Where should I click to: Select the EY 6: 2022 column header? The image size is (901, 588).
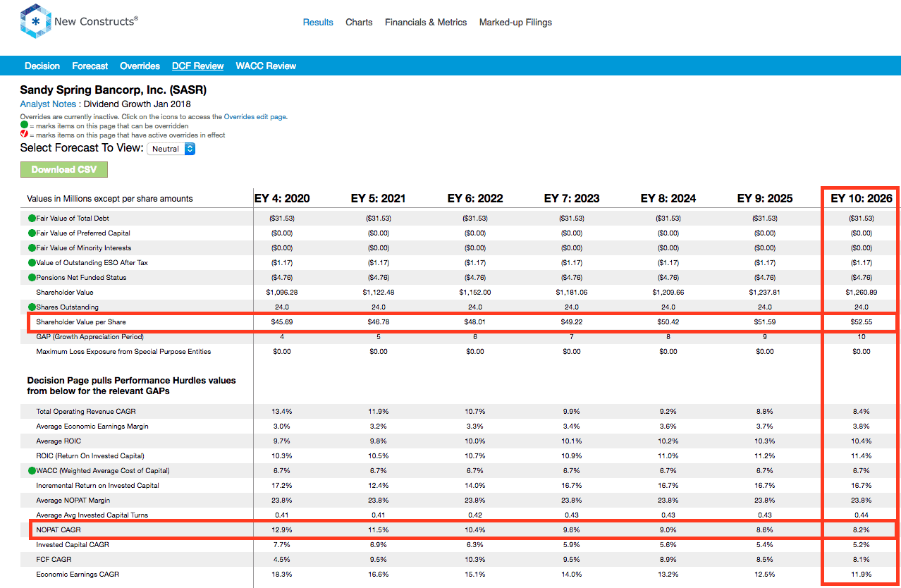coord(475,199)
